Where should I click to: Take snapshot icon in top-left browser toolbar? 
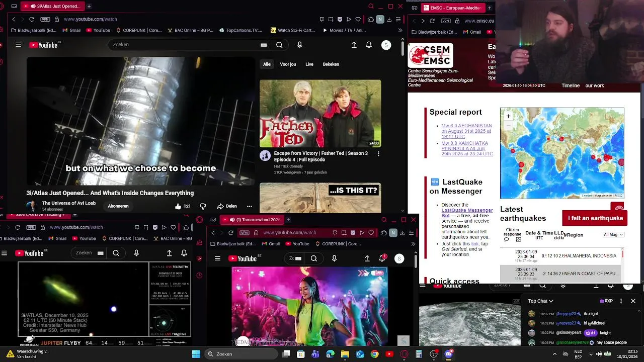coord(331,19)
